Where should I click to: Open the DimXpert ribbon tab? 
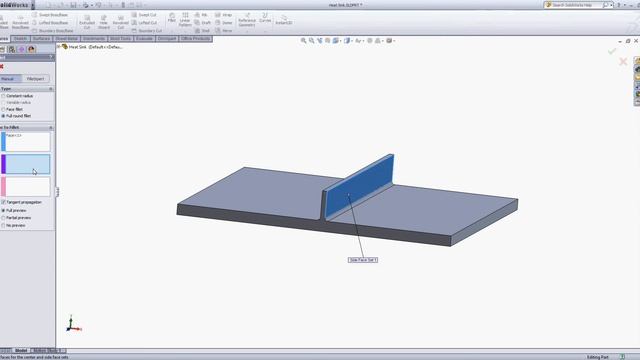click(x=167, y=38)
